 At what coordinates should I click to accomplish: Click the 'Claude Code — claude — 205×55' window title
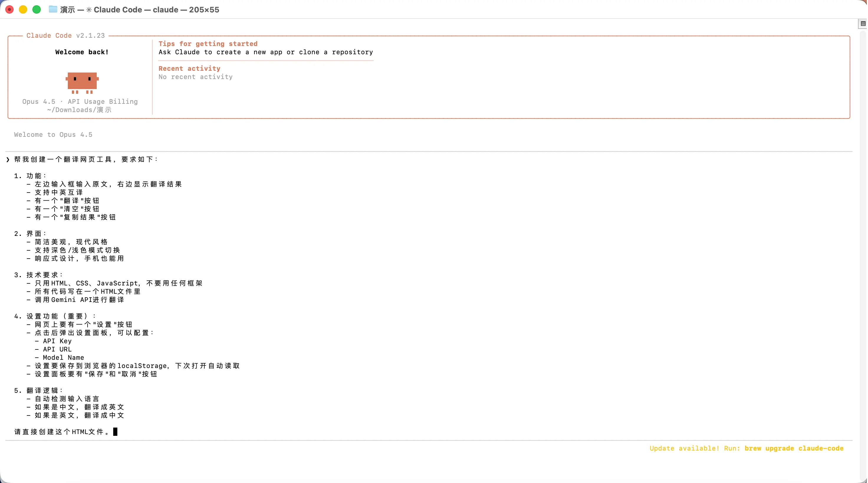click(156, 10)
